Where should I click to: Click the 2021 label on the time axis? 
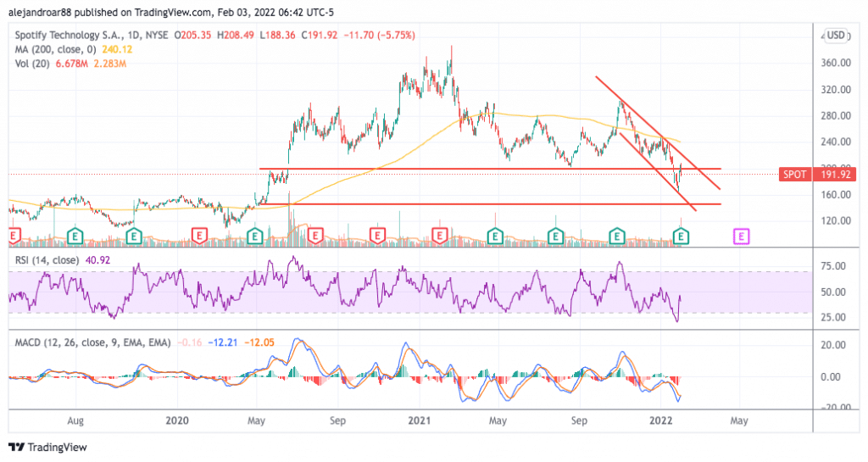coord(419,421)
